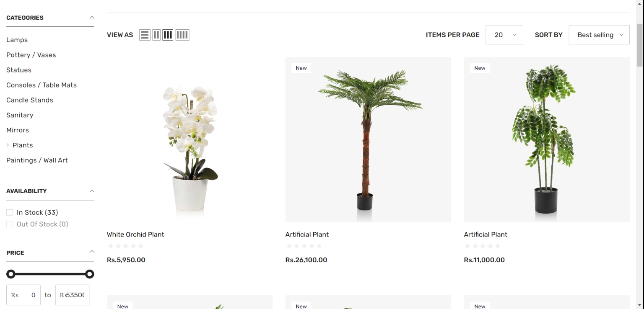Click the page vertical scrollbar thumb

pyautogui.click(x=639, y=45)
